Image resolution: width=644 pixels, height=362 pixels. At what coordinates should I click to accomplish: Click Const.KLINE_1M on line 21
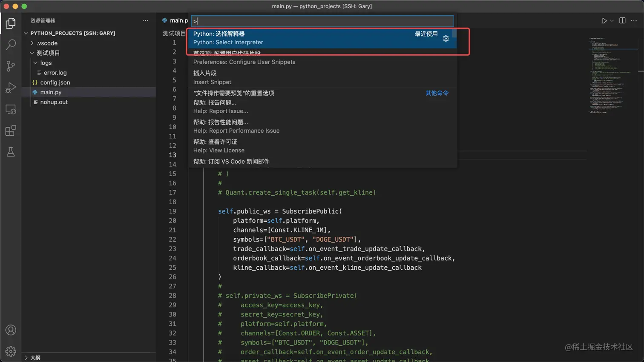(x=297, y=230)
